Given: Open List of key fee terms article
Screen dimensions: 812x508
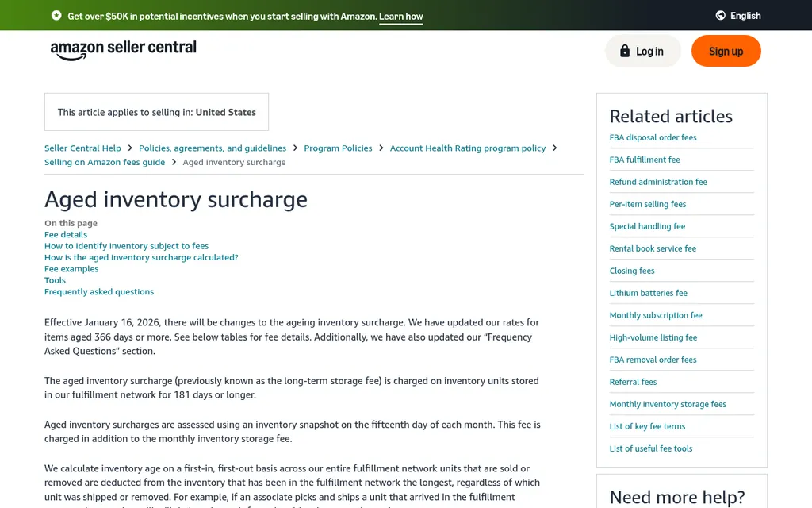Looking at the screenshot, I should 647,426.
